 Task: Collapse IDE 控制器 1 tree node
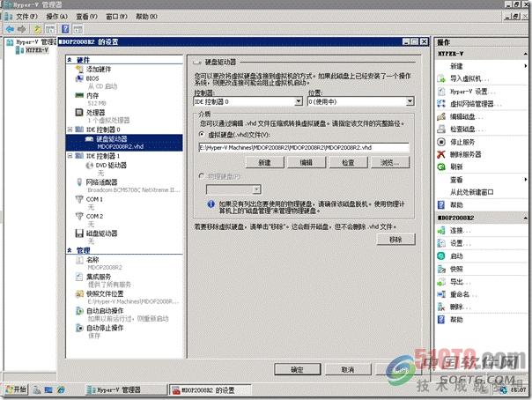pos(70,156)
